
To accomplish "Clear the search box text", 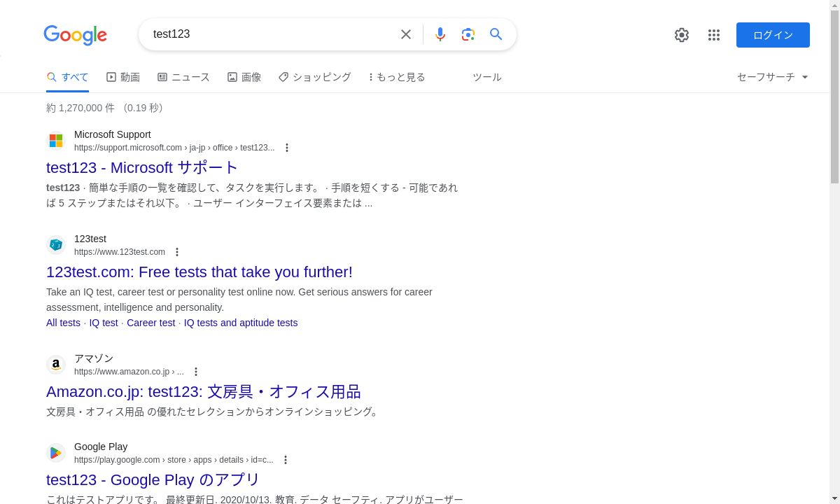I will 406,34.
